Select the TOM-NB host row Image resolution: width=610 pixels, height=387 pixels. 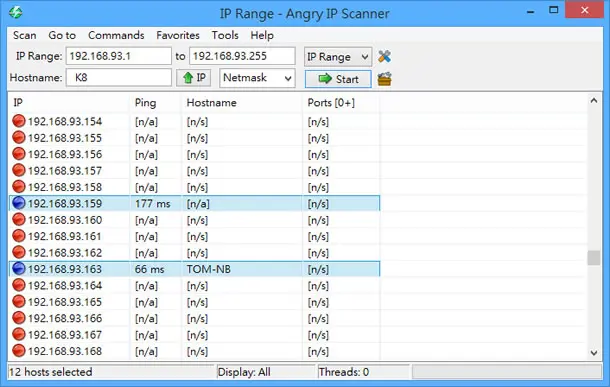tap(194, 269)
